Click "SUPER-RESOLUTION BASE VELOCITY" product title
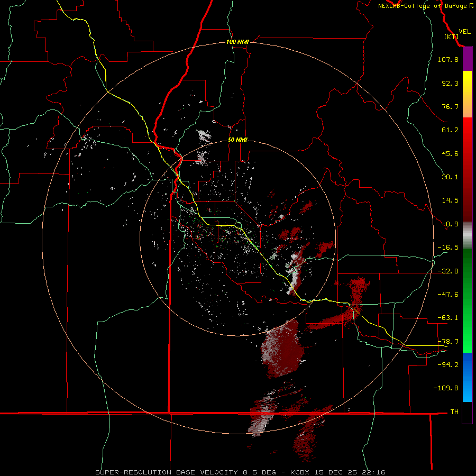The width and height of the screenshot is (476, 476). [167, 472]
